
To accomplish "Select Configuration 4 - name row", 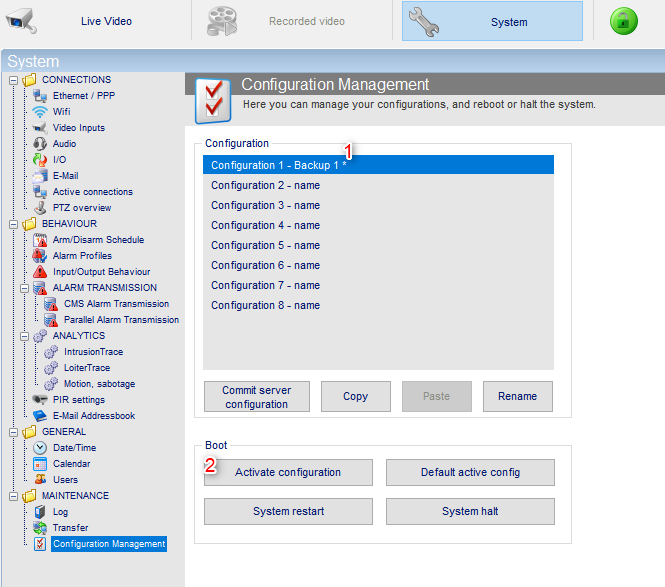I will [x=378, y=225].
